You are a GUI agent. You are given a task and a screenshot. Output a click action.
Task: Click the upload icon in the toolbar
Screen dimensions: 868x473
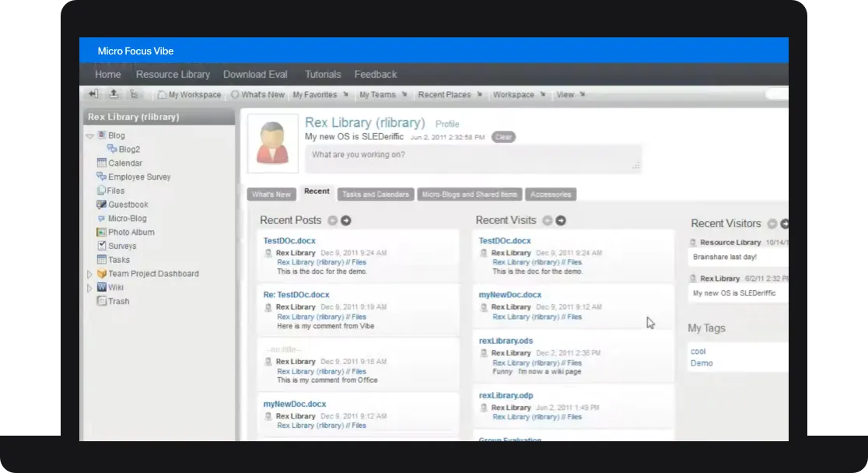click(x=114, y=93)
